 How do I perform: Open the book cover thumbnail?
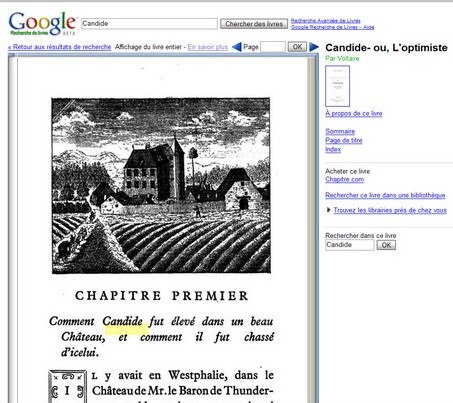tap(337, 86)
